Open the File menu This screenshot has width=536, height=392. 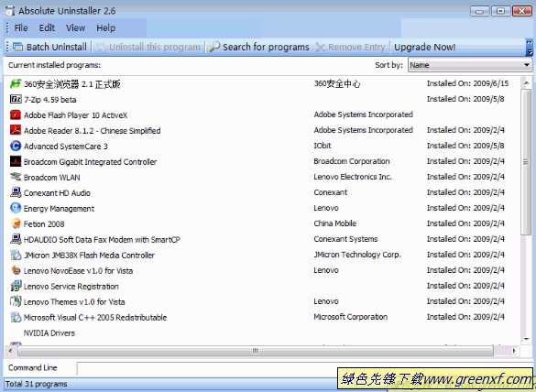click(x=21, y=28)
